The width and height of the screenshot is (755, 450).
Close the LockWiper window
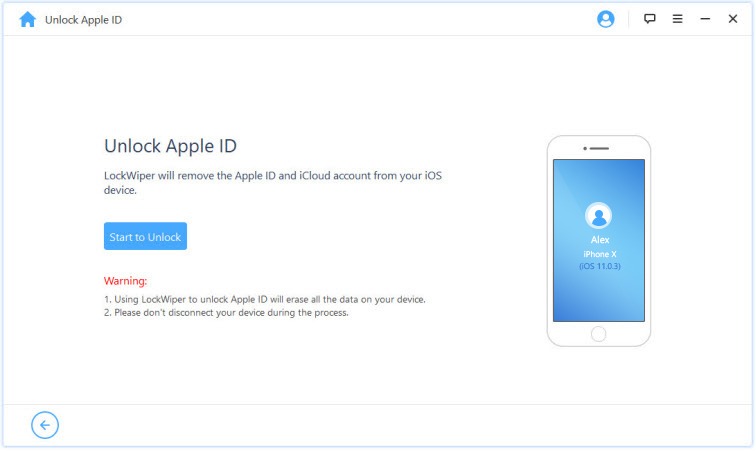coord(733,19)
